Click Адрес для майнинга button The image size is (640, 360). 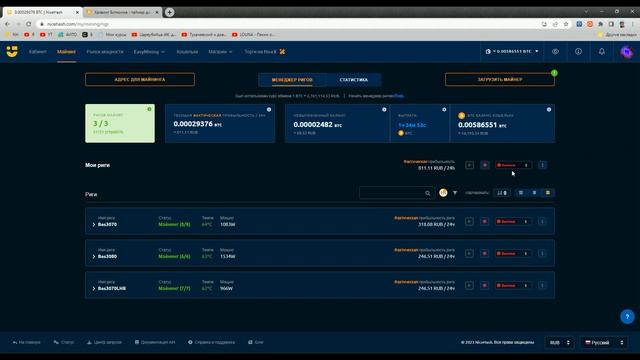point(140,80)
